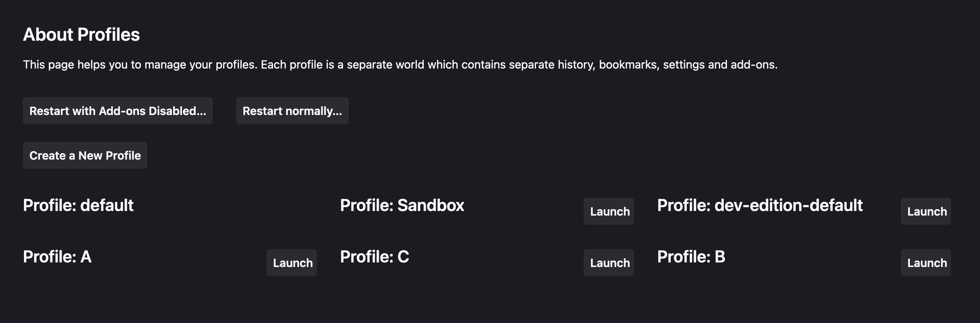Click the Profile: default heading

[x=78, y=205]
